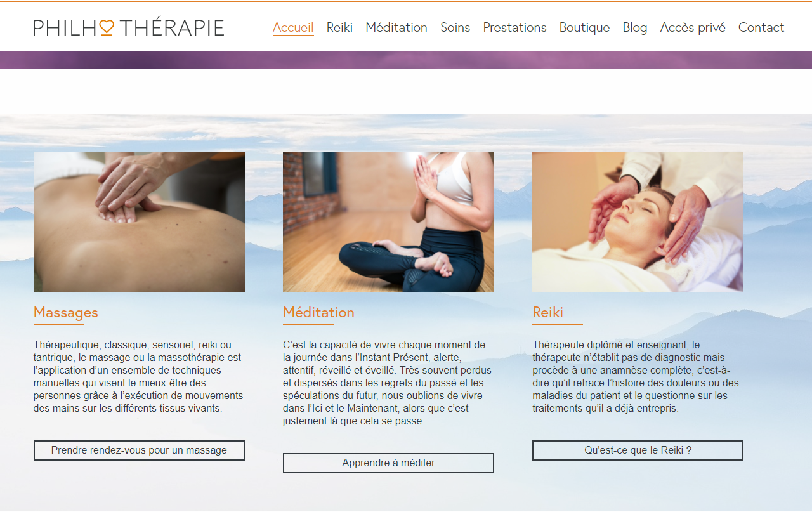Open the Blog menu item
Screen dimensions: 812x512
point(635,27)
